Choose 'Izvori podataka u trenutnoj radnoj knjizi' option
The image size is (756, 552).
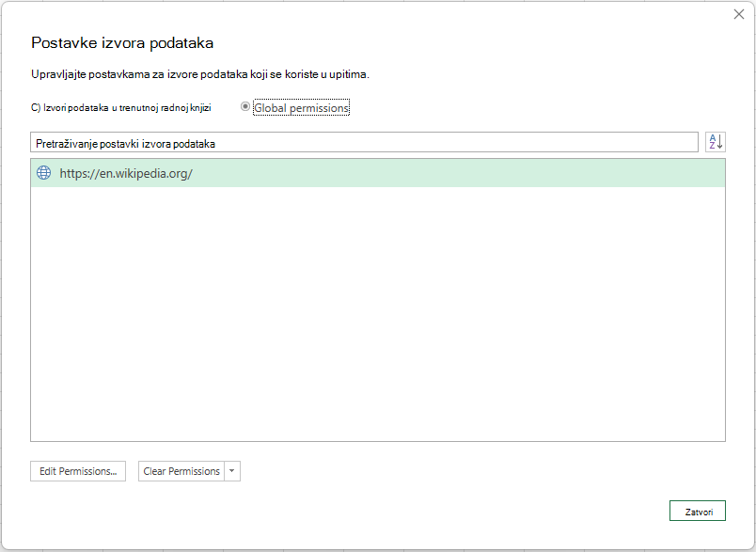point(121,107)
